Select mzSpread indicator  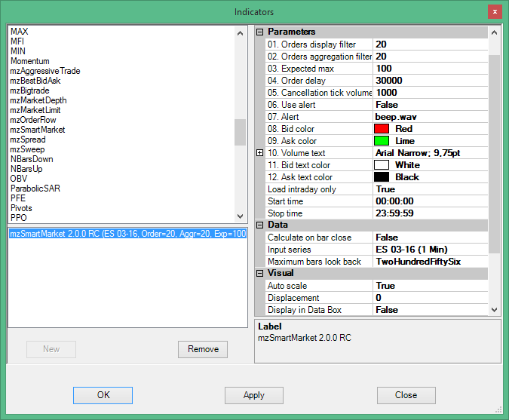click(x=28, y=139)
